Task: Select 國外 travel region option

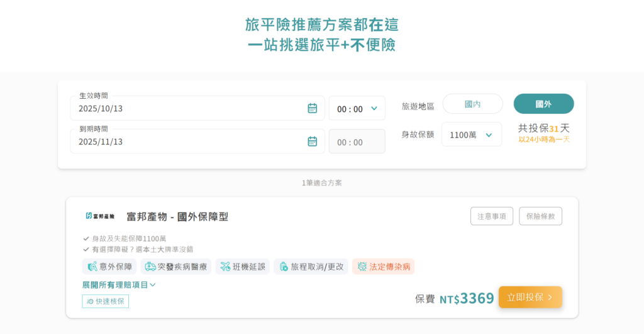Action: coord(543,104)
